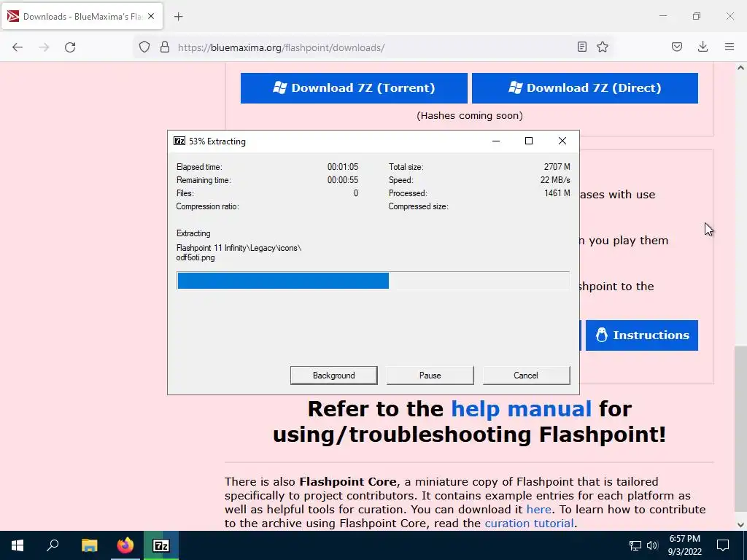The image size is (747, 560).
Task: Cancel the 7-Zip extraction
Action: pos(526,376)
